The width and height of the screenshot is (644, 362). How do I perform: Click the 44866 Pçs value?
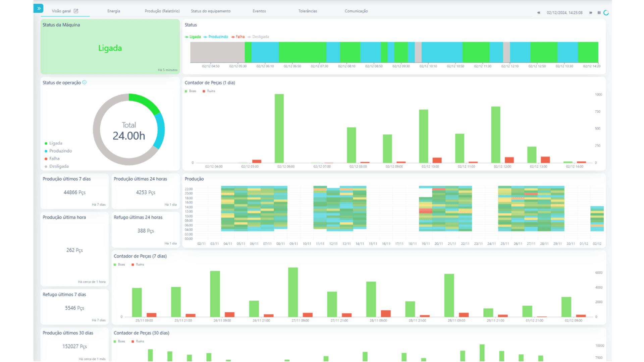(74, 193)
